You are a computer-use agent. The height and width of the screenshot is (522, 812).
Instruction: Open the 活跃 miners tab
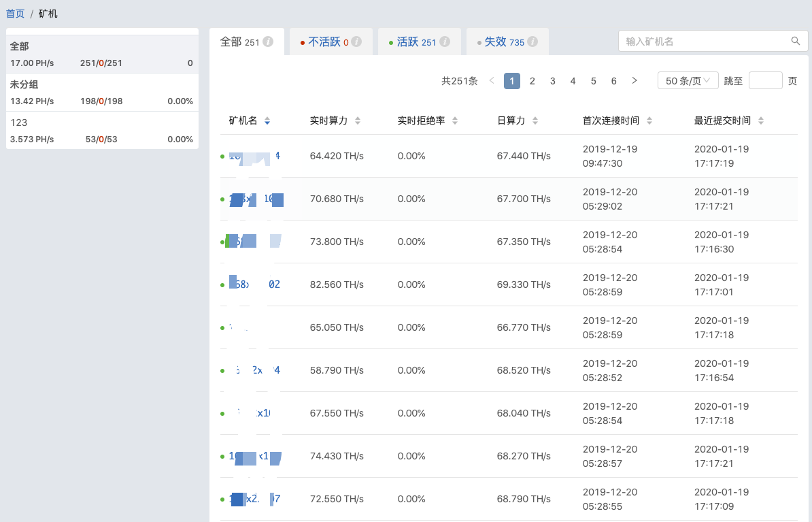click(x=407, y=42)
